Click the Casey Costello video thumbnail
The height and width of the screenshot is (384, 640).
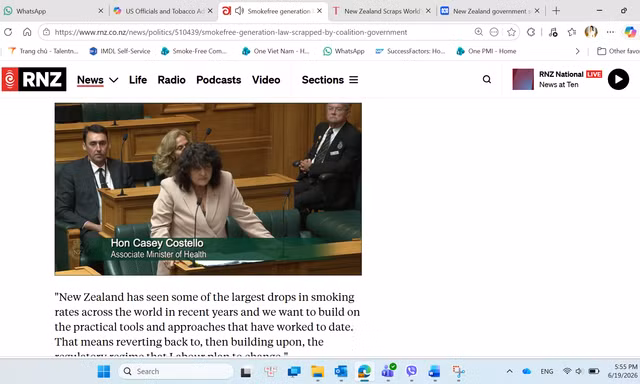point(208,189)
